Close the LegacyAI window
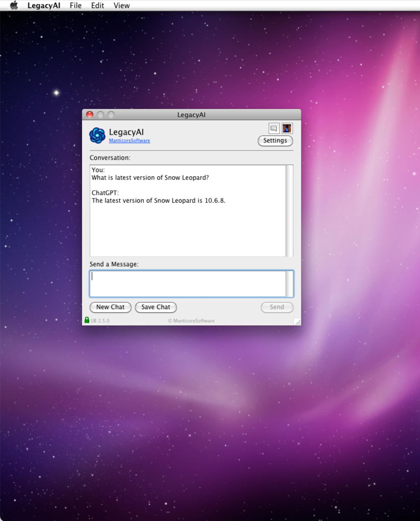The image size is (420, 521). click(x=90, y=115)
